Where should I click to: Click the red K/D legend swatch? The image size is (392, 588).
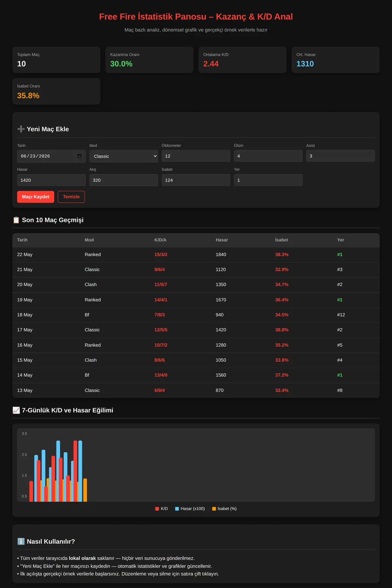point(157,509)
